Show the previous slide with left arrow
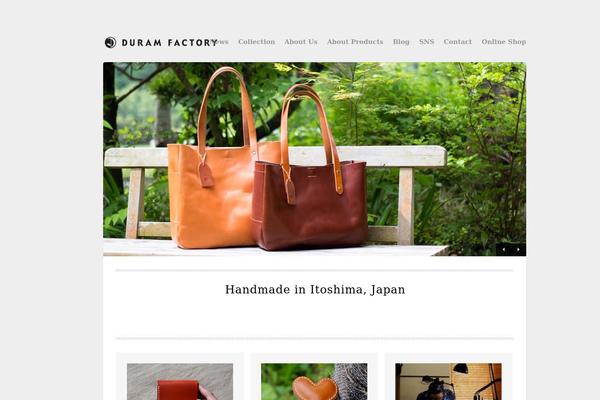This screenshot has height=400, width=600. pyautogui.click(x=504, y=250)
